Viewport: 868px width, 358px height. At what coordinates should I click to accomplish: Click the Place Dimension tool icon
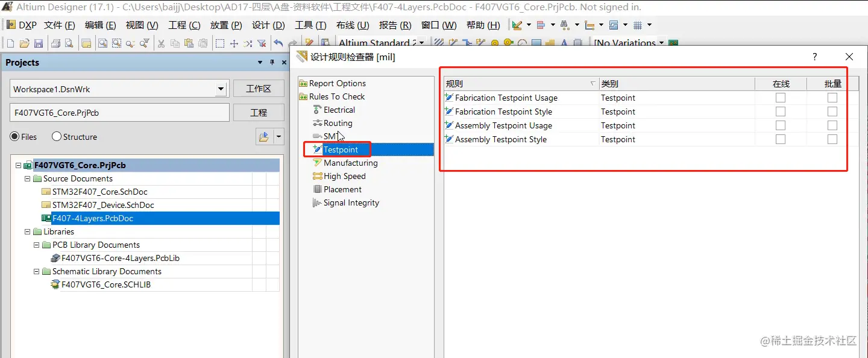click(x=590, y=25)
